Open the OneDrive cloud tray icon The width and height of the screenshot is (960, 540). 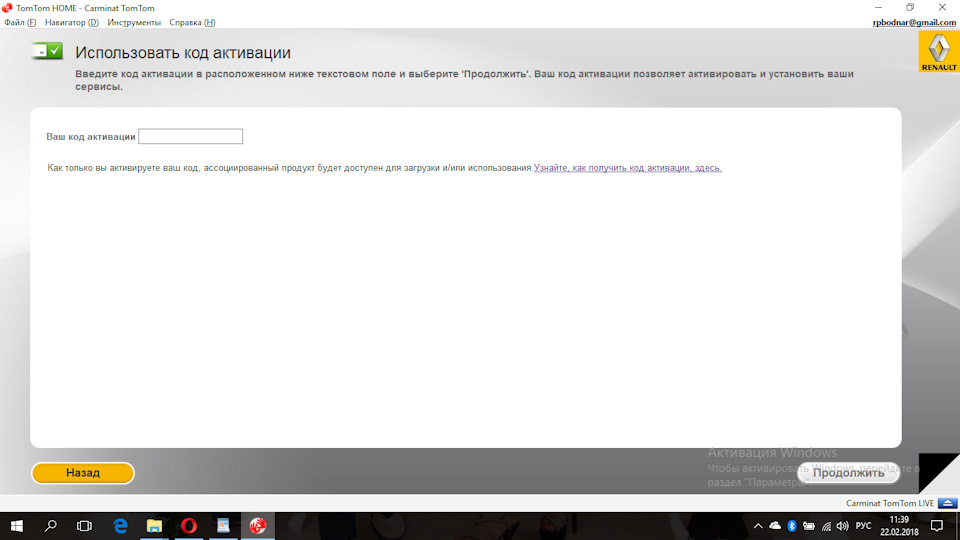775,526
